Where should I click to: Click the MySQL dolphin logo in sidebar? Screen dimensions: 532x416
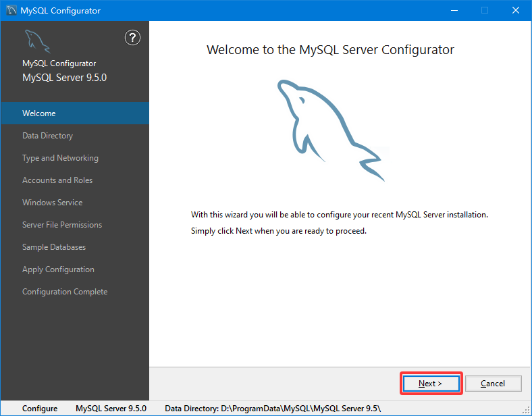coord(37,41)
